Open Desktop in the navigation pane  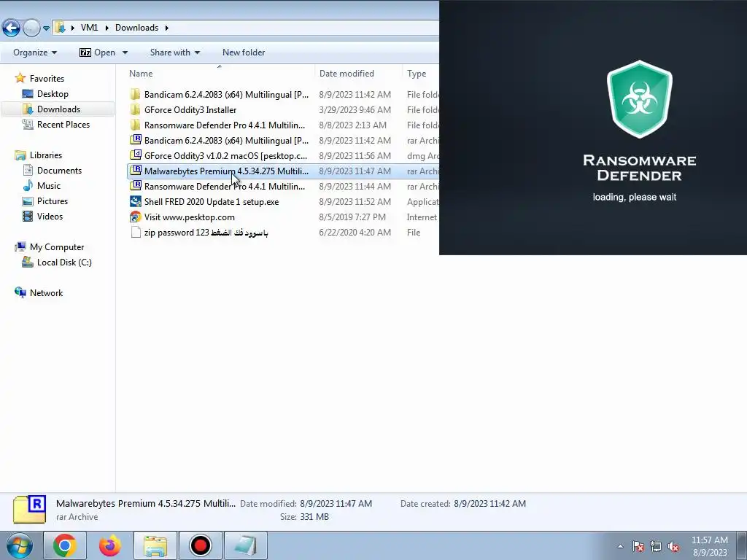coord(53,94)
